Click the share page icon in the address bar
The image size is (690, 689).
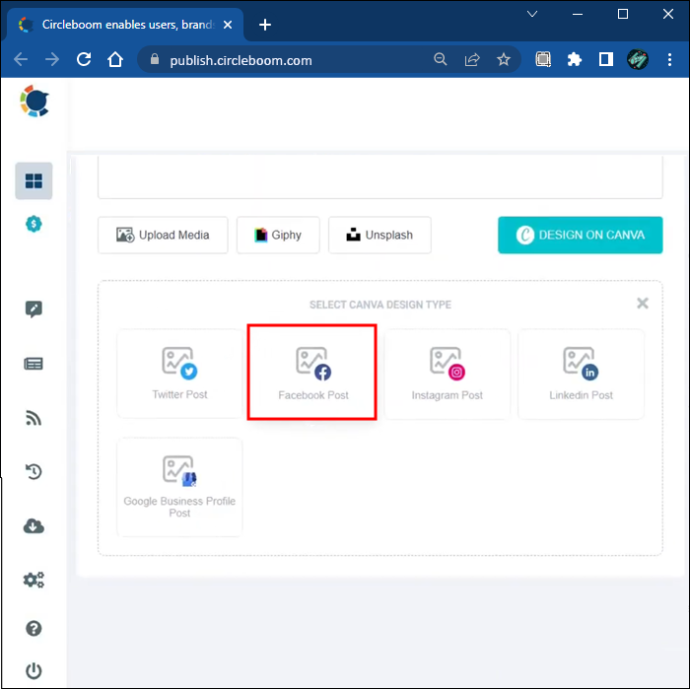pos(472,59)
